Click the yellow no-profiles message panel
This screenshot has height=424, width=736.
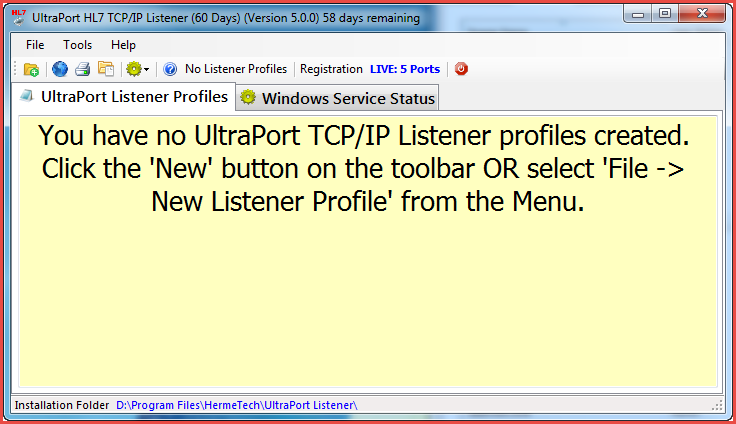click(368, 251)
